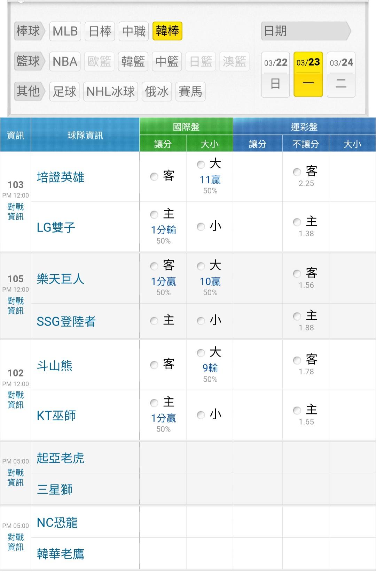Choose the 03/24 Tuesday date
Screen dimensions: 376x588
click(341, 75)
